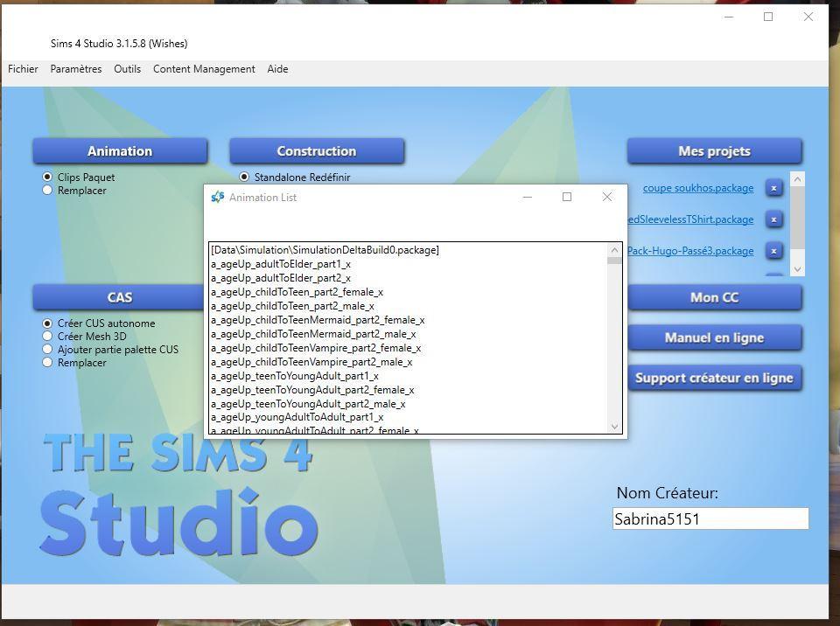Viewport: 840px width, 626px height.
Task: Select a_ageUp_childToTeenVampire_part2_female_x
Action: click(409, 348)
